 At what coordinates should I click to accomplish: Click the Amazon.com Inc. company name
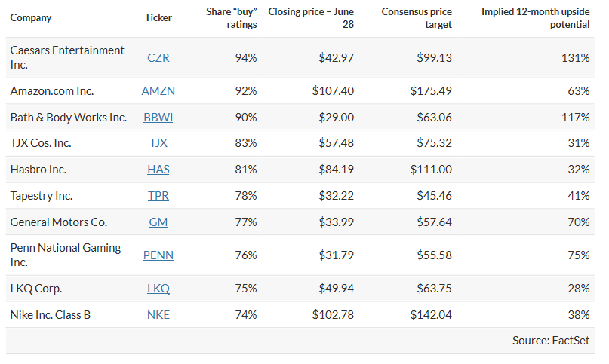click(x=52, y=90)
